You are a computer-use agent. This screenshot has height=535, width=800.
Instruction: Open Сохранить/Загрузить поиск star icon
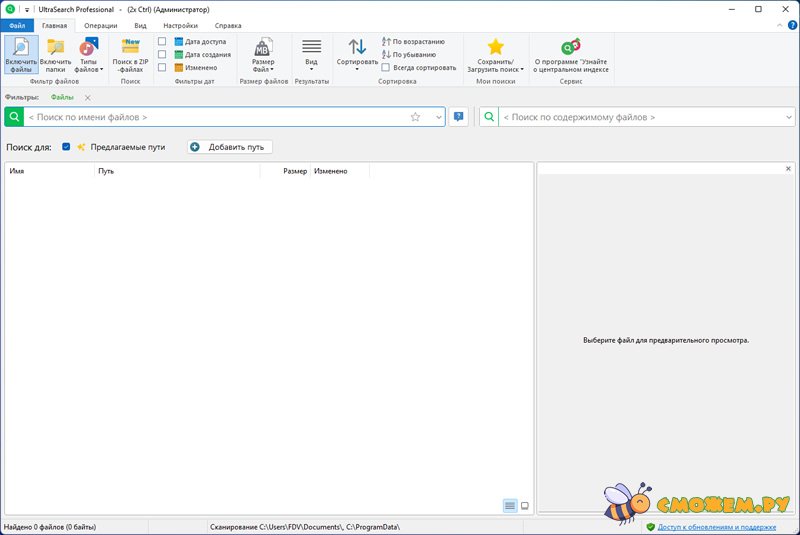(495, 48)
